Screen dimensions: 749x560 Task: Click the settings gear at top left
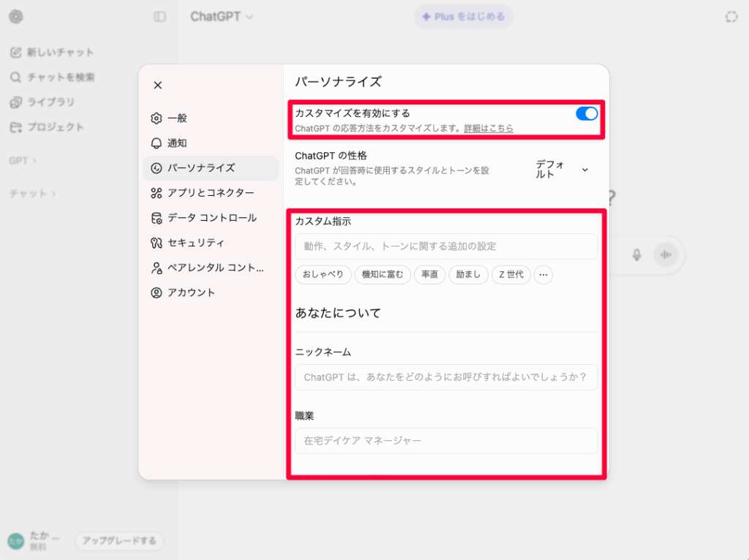(x=16, y=16)
